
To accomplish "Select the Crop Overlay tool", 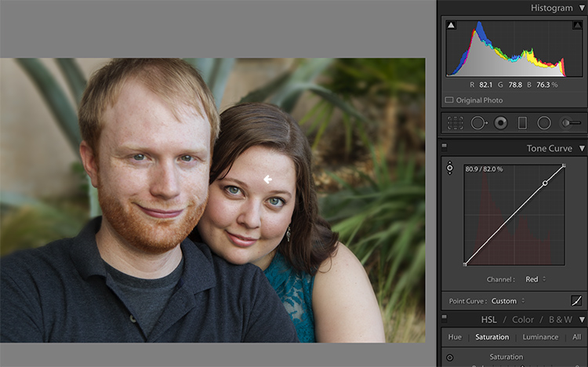I will (x=455, y=122).
